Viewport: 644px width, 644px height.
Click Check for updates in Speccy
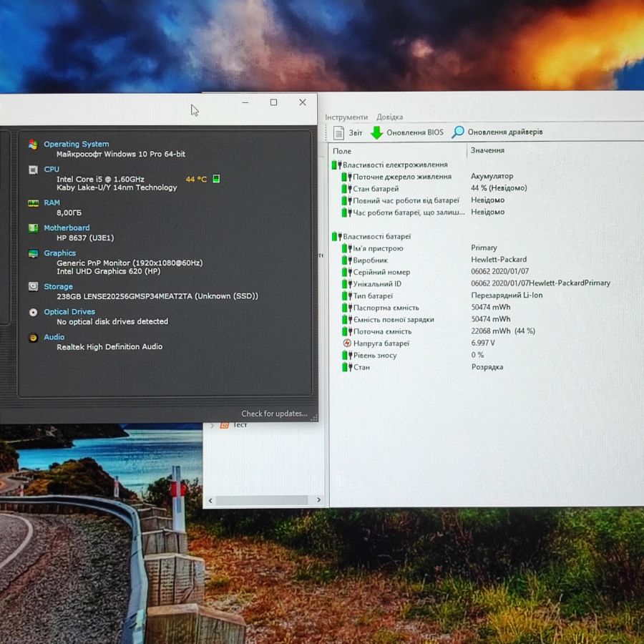[274, 414]
